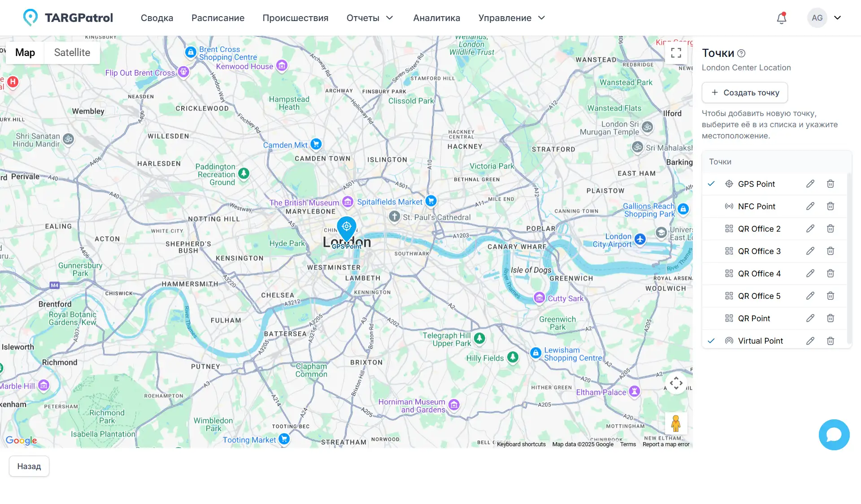This screenshot has height=504, width=861.
Task: Delete the NFC Point entry
Action: click(x=830, y=207)
